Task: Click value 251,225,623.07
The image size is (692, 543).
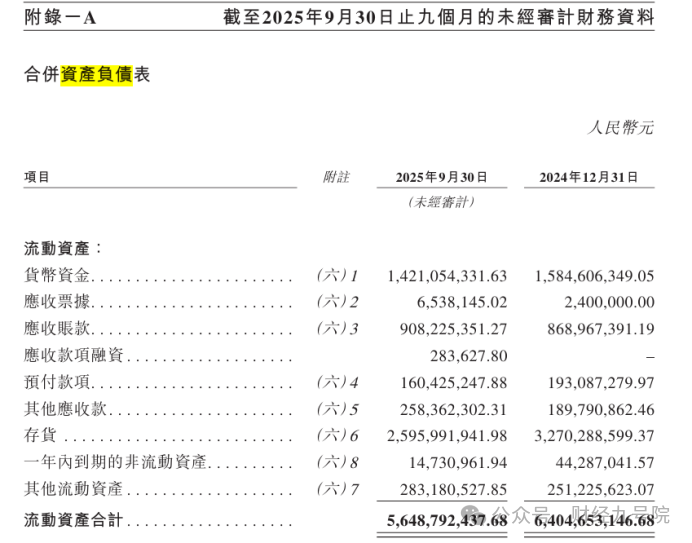Action: [x=601, y=490]
